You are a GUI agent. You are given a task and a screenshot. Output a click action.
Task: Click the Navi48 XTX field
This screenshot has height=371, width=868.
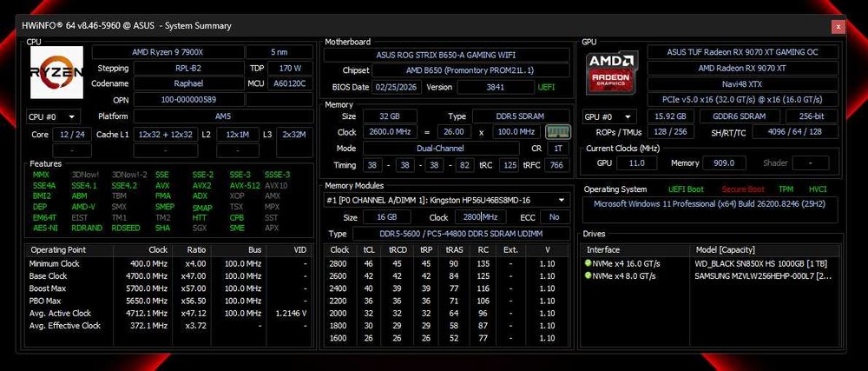point(742,83)
